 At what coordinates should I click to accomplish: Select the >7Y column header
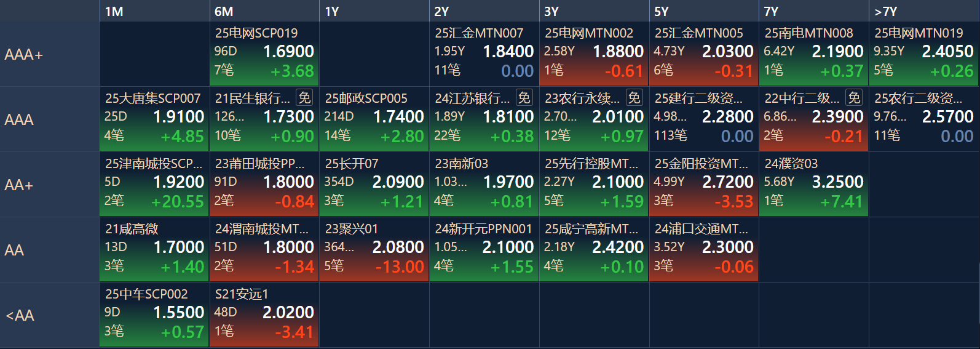(x=925, y=11)
